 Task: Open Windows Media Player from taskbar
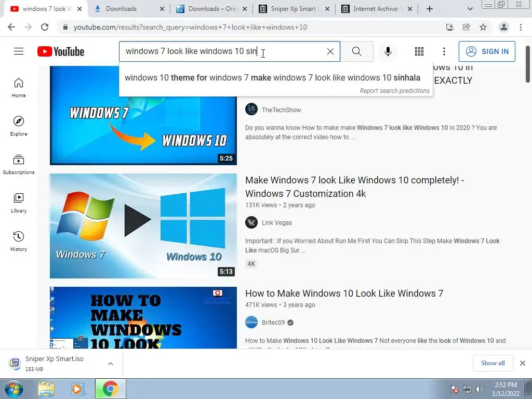point(77,389)
